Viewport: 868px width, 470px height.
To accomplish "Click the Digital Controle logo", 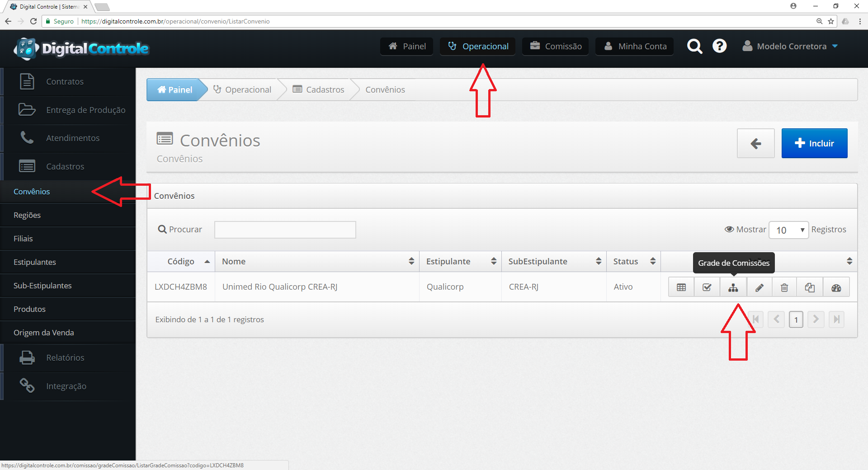I will tap(81, 48).
